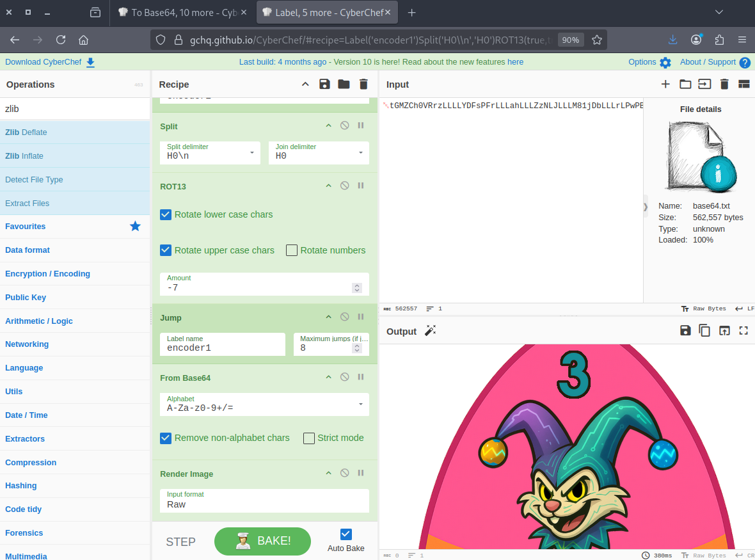Screen dimensions: 755x560
Task: Collapse the Render Image operation
Action: (x=328, y=473)
